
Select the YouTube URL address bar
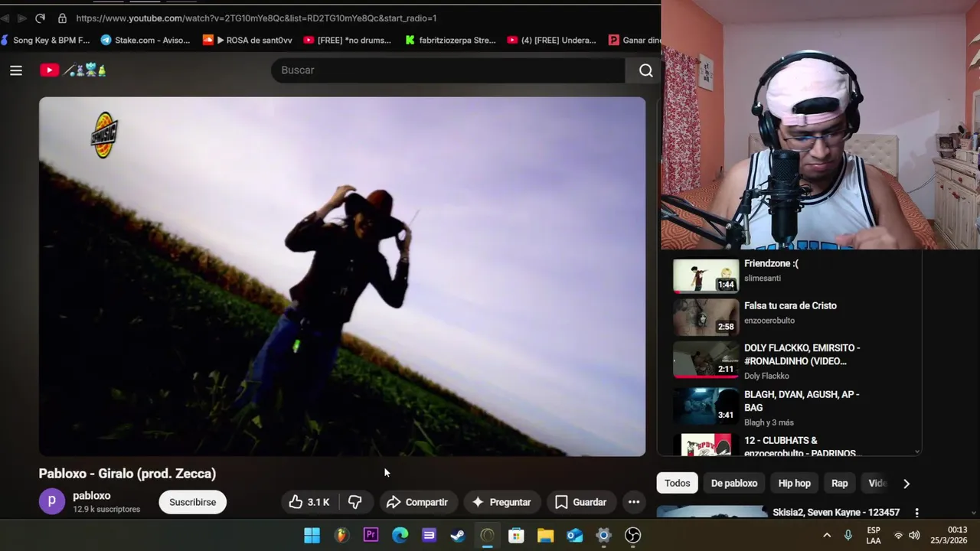(256, 18)
